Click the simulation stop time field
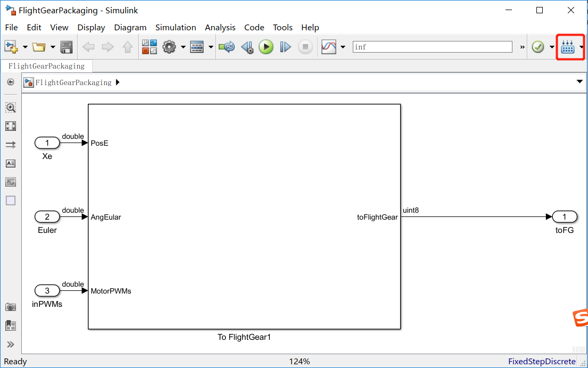This screenshot has width=588, height=368. click(x=433, y=47)
